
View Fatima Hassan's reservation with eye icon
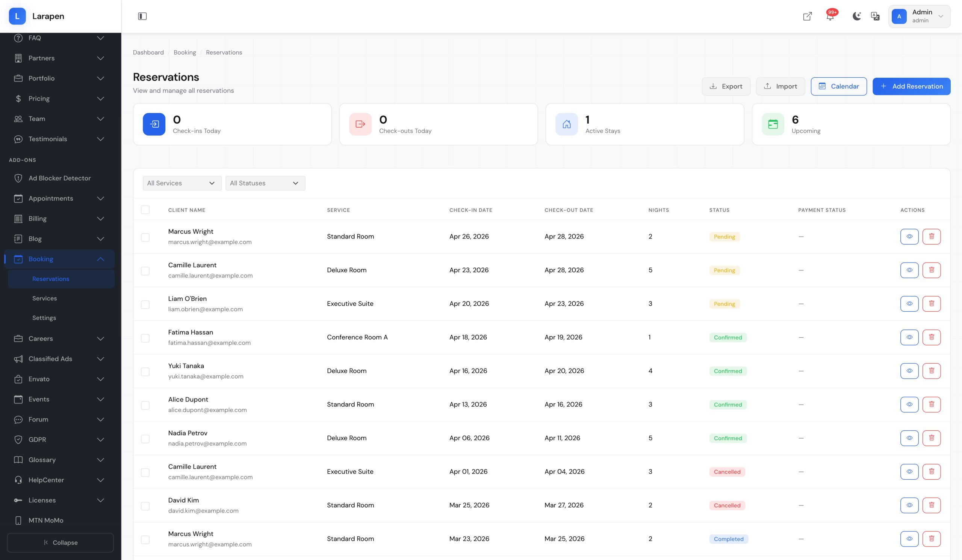pos(909,337)
